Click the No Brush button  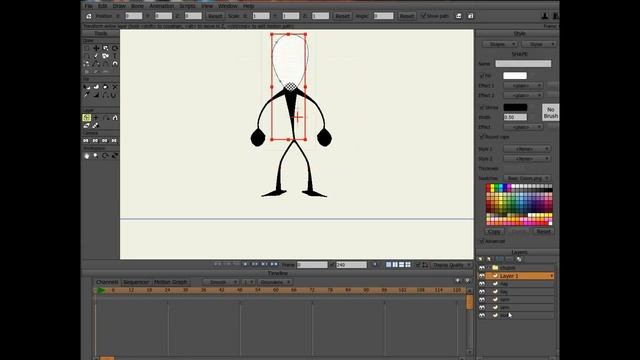(551, 113)
